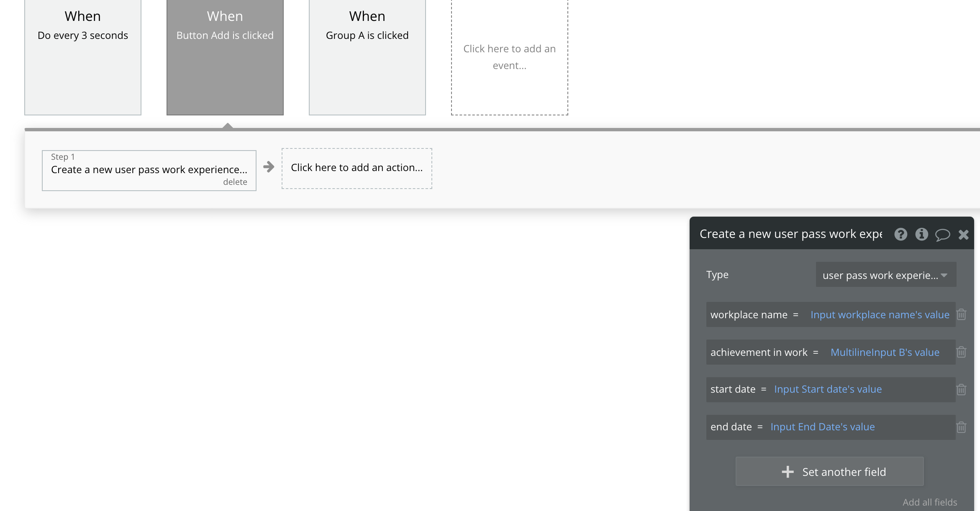Delete Step 1 using the delete link
Viewport: 980px width, 511px height.
pyautogui.click(x=235, y=182)
